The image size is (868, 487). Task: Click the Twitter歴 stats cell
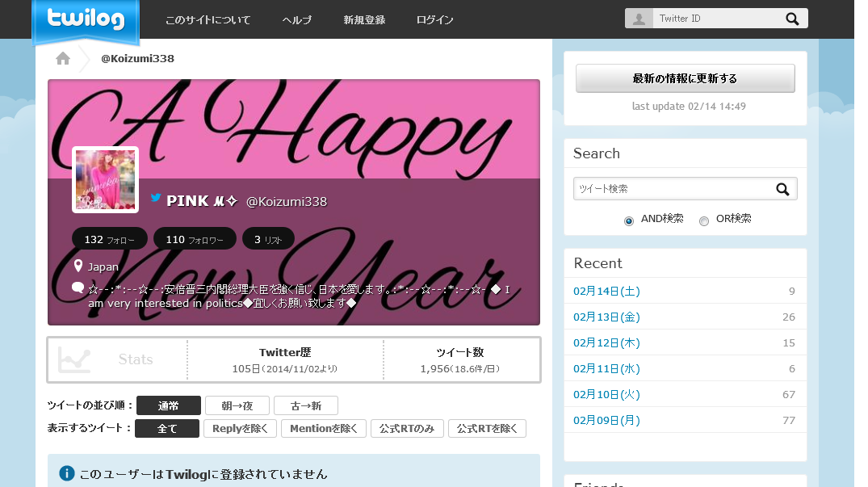click(285, 359)
